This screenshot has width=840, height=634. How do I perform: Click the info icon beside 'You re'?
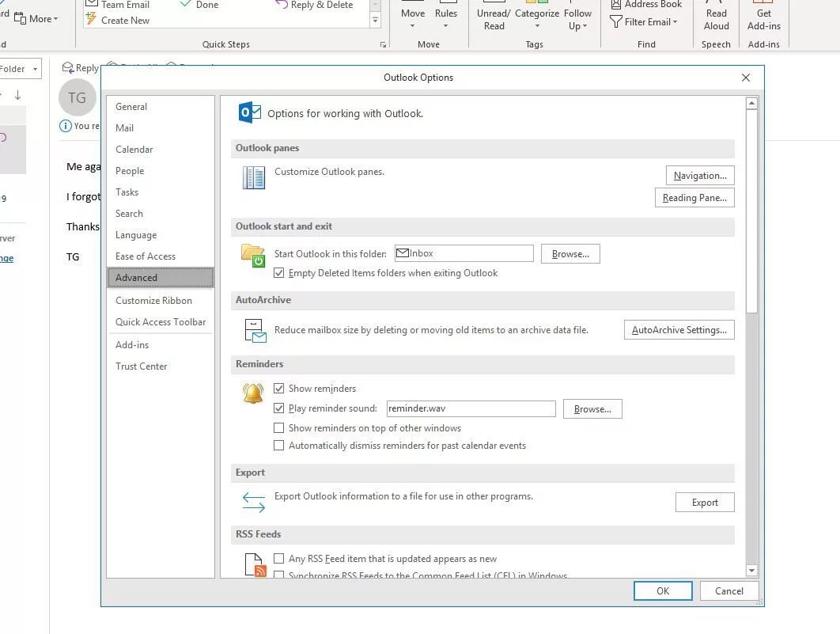(66, 126)
